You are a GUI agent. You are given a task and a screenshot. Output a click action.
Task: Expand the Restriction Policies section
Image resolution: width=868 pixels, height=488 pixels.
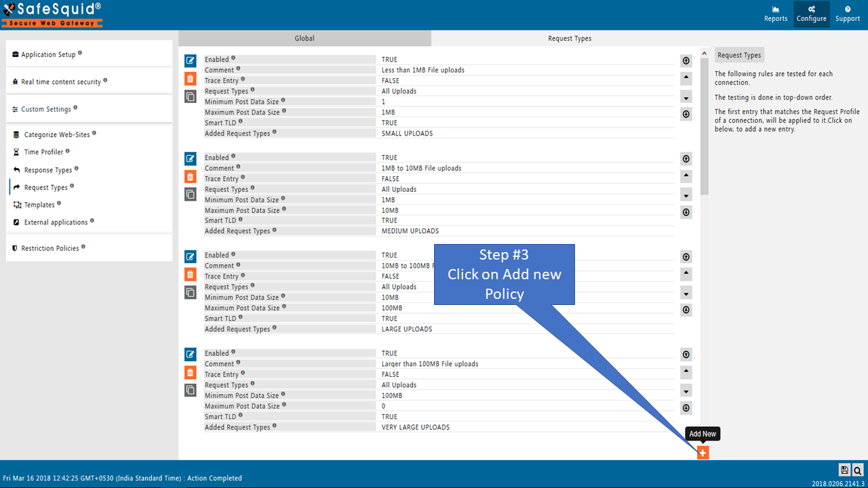[50, 248]
